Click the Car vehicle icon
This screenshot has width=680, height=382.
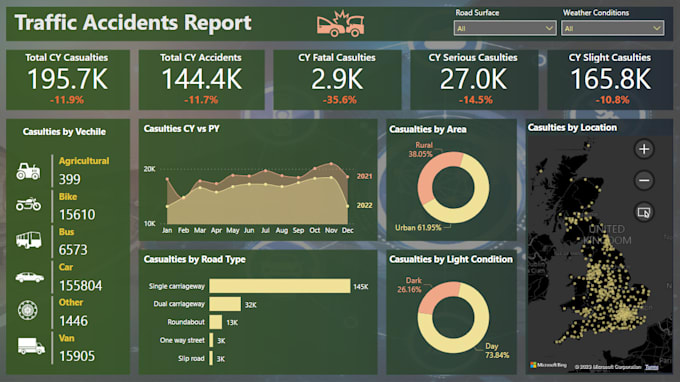pos(29,277)
